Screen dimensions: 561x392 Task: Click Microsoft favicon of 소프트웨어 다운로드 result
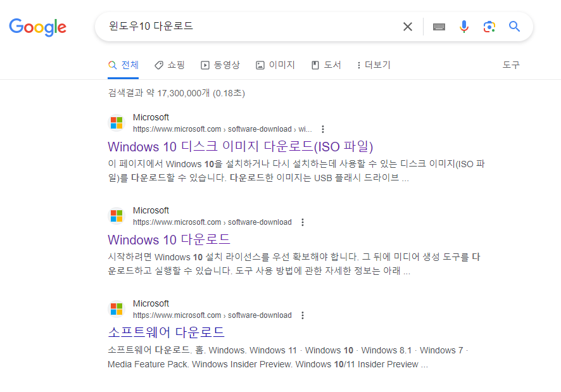click(x=117, y=309)
